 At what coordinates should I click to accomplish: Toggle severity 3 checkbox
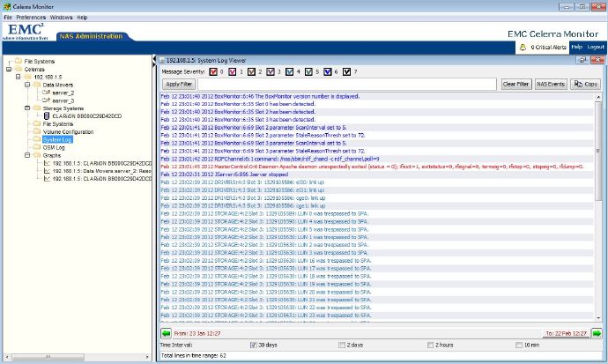pos(271,71)
